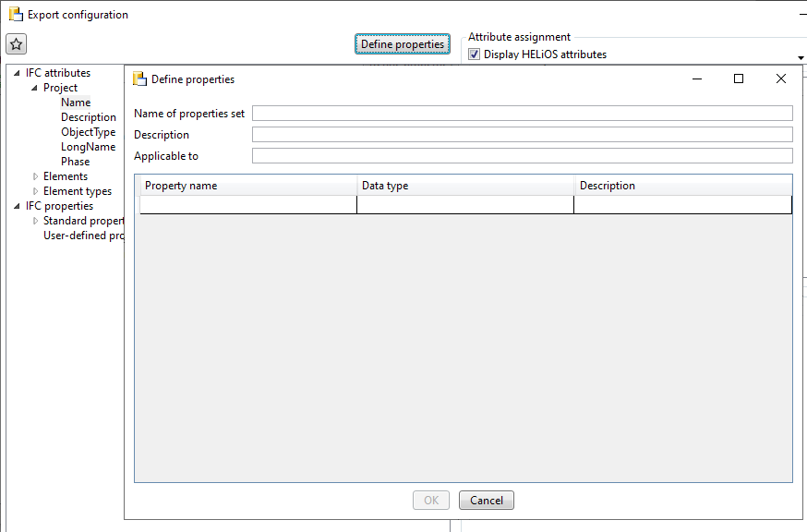Viewport: 807px width, 532px height.
Task: Toggle Display HELiOS attributes checkbox
Action: [474, 54]
